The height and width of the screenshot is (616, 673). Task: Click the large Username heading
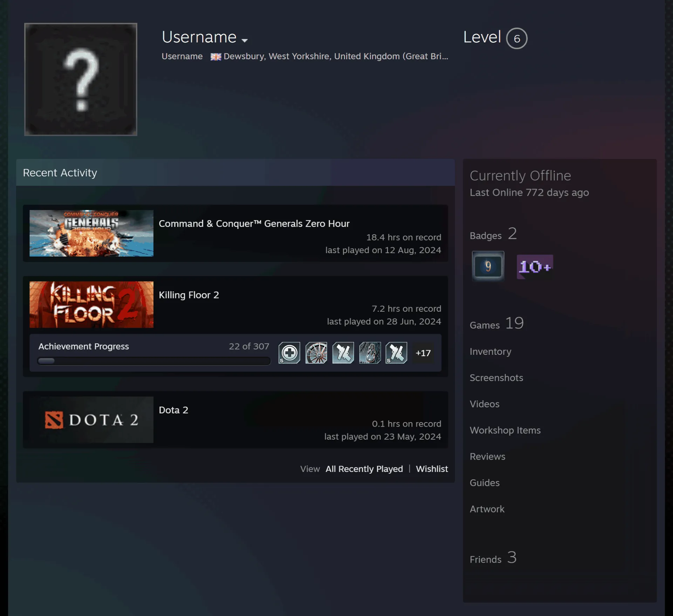pyautogui.click(x=199, y=37)
